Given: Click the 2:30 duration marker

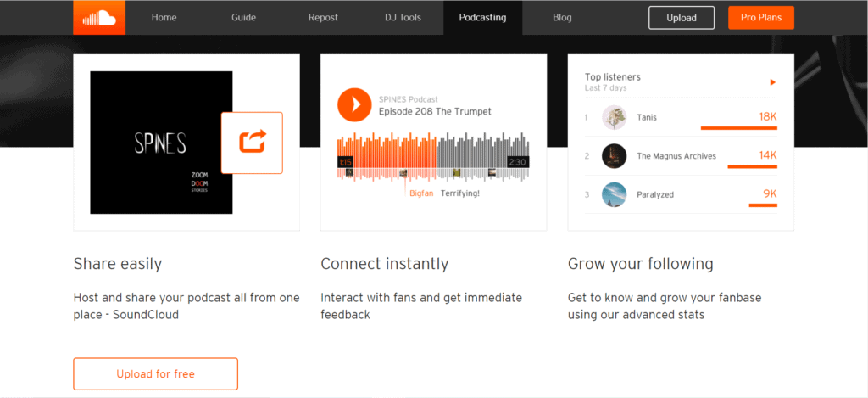Looking at the screenshot, I should click(518, 162).
